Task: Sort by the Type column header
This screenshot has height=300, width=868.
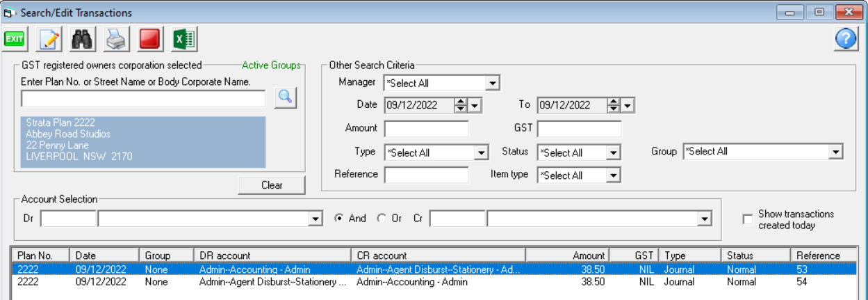Action: coord(690,255)
